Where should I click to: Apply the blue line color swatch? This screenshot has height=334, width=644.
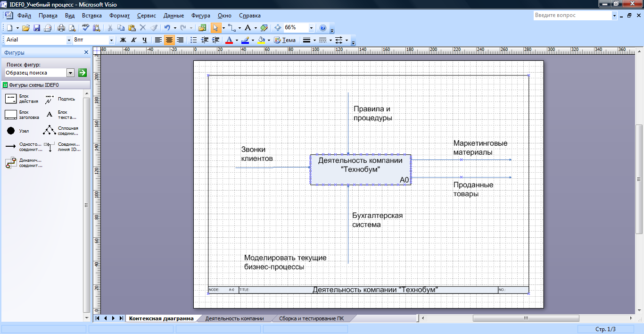245,40
